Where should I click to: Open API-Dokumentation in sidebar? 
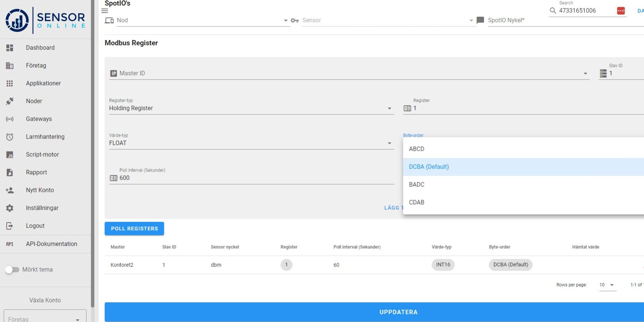pos(51,244)
